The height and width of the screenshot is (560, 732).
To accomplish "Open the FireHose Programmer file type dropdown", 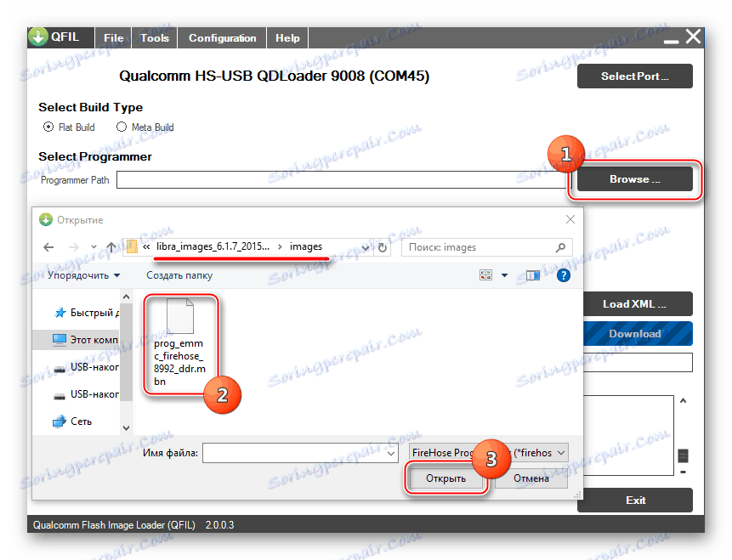I will [562, 453].
